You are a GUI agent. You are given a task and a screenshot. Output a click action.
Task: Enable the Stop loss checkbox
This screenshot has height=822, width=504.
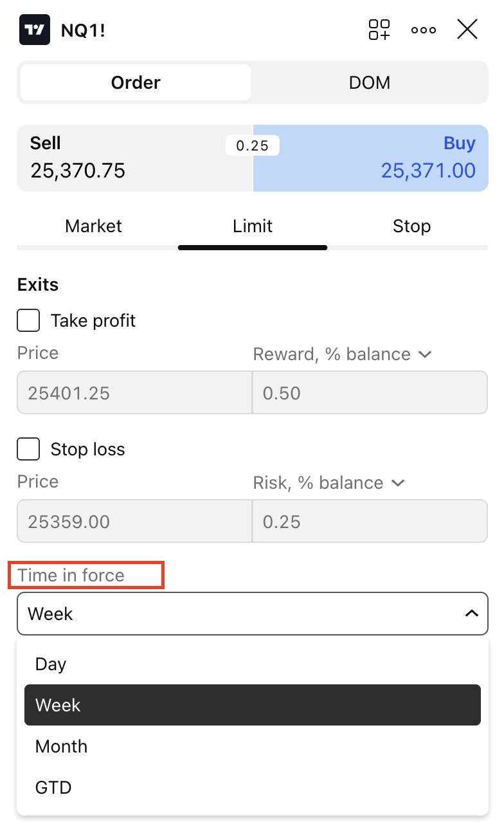click(28, 449)
